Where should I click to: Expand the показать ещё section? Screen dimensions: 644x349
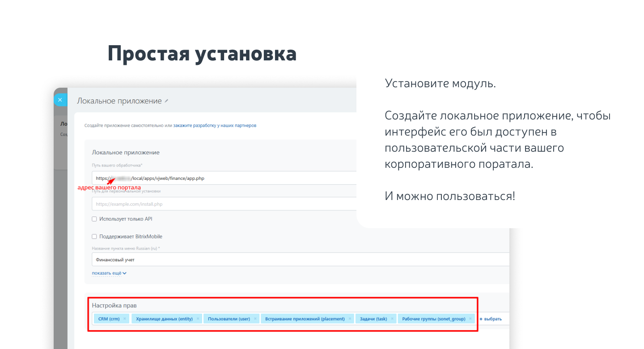107,273
